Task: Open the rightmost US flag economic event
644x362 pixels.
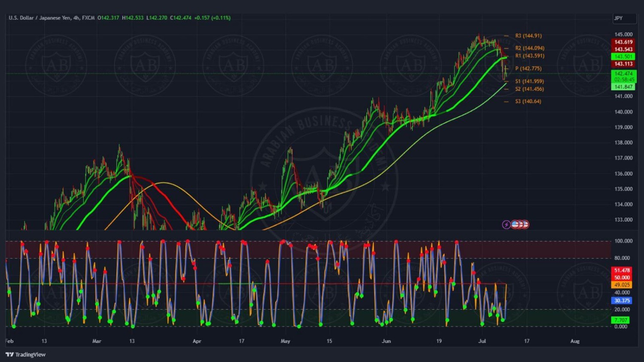Action: point(525,224)
